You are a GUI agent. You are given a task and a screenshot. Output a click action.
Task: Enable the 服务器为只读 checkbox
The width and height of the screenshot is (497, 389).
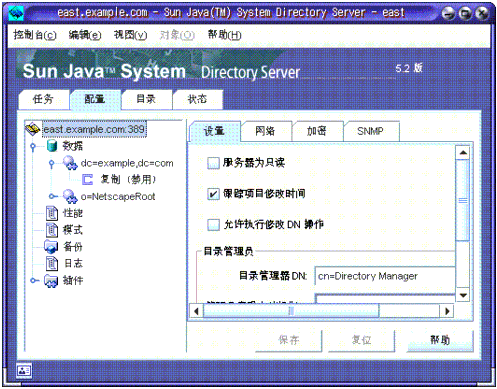tap(213, 163)
